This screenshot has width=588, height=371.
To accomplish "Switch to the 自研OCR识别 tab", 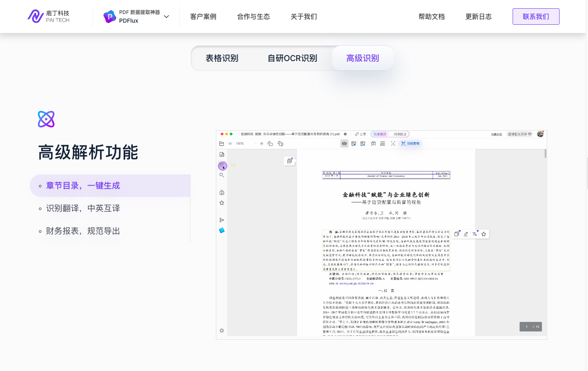I will coord(292,58).
